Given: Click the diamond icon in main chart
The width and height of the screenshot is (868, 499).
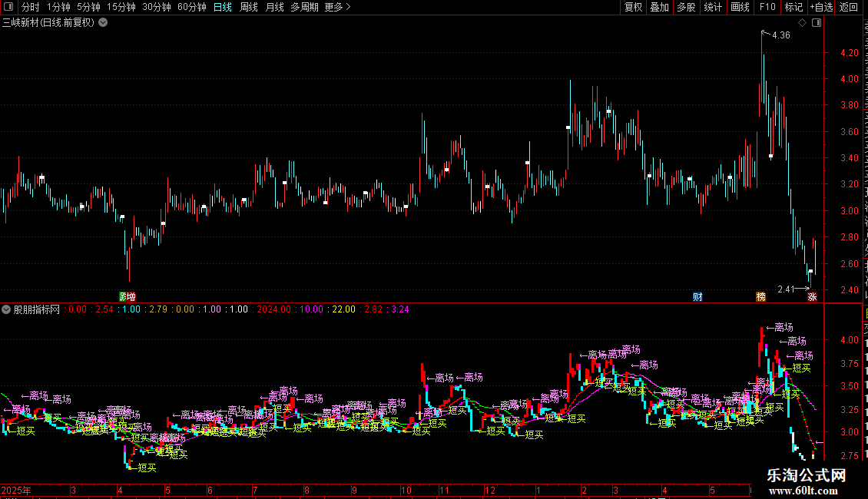Looking at the screenshot, I should (802, 23).
